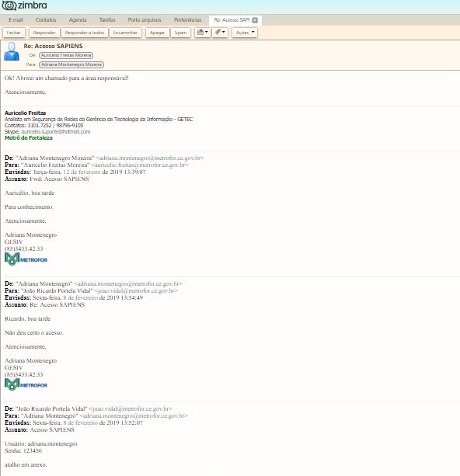Mark the message as Spam

point(180,33)
